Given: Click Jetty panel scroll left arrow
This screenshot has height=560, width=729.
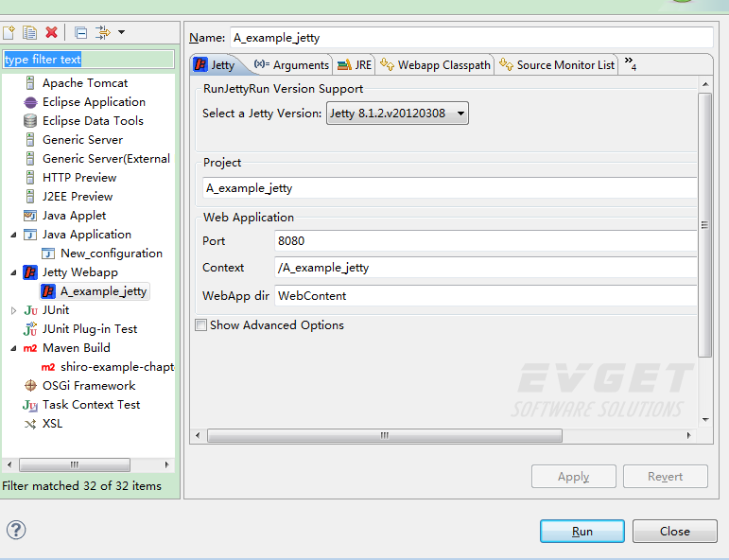Looking at the screenshot, I should [x=198, y=435].
